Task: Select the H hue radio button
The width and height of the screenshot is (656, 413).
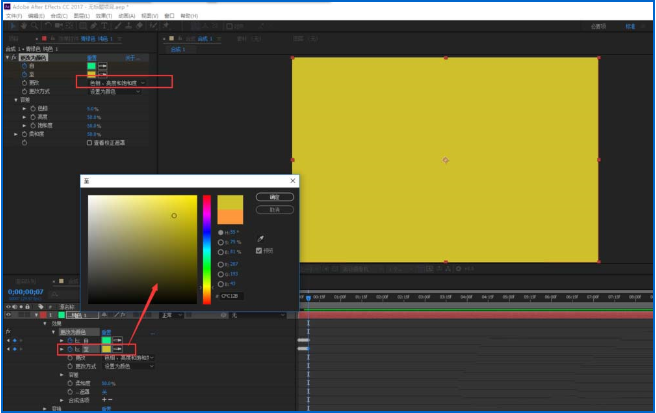Action: click(x=219, y=232)
